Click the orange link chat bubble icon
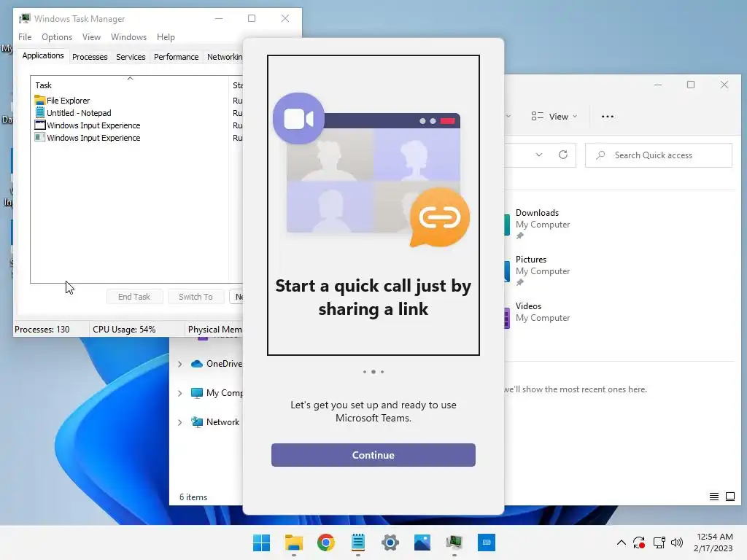747x560 pixels. (x=439, y=217)
